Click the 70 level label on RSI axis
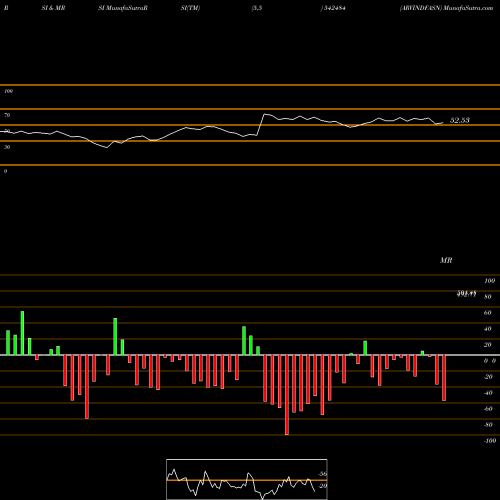The width and height of the screenshot is (500, 500). tap(7, 115)
